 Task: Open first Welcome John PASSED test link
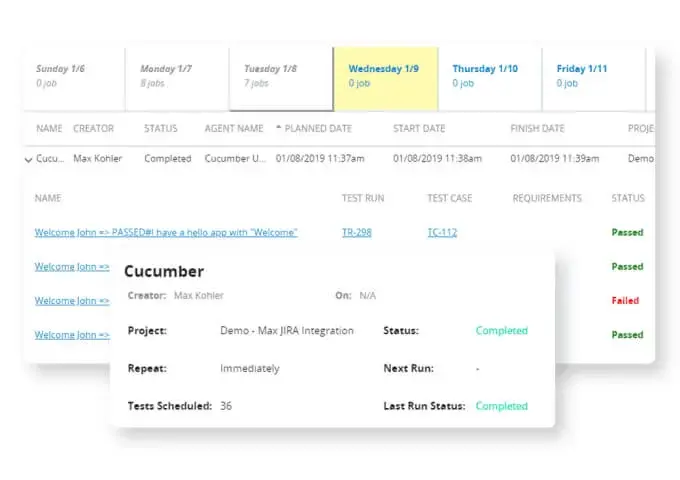pos(166,232)
